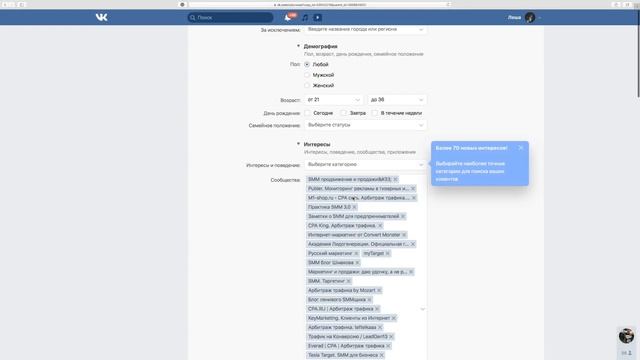
Task: Remove the 'SMM Блог Шмакова' tag
Action: [357, 263]
